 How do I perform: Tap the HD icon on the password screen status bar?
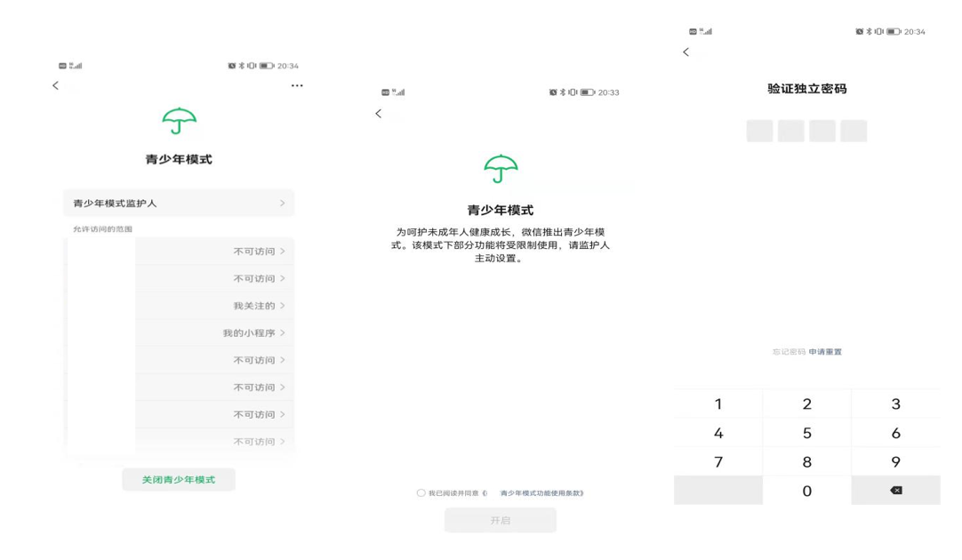693,31
